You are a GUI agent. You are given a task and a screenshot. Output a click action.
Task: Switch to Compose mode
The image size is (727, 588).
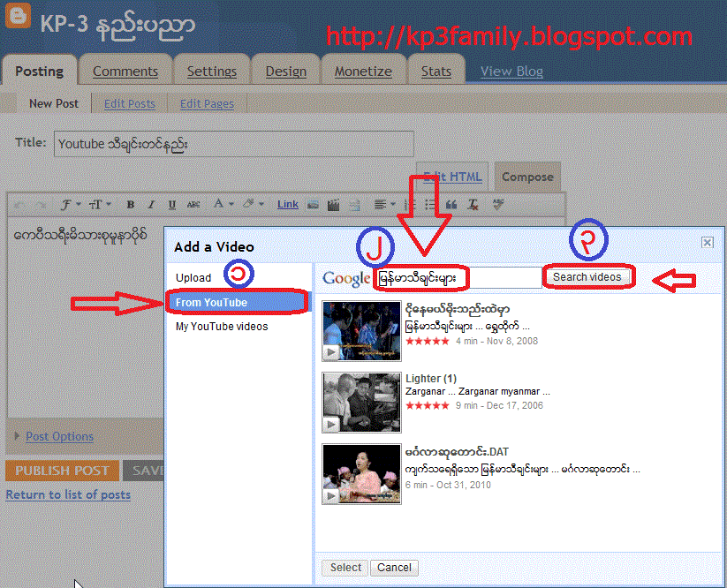coord(527,177)
